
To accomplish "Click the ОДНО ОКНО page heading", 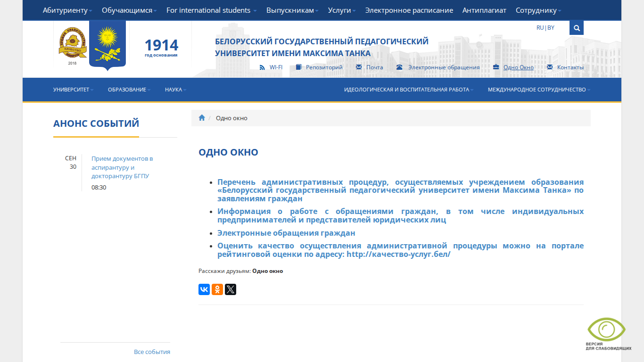I will point(228,152).
